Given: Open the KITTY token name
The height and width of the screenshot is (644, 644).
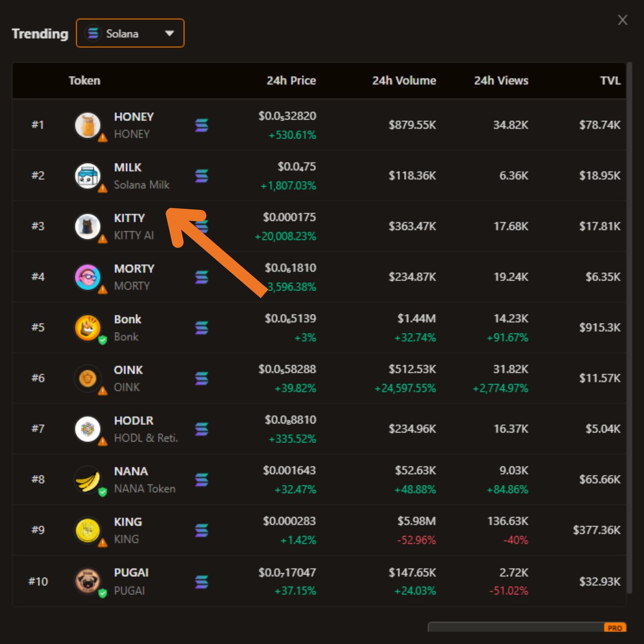Looking at the screenshot, I should (129, 218).
